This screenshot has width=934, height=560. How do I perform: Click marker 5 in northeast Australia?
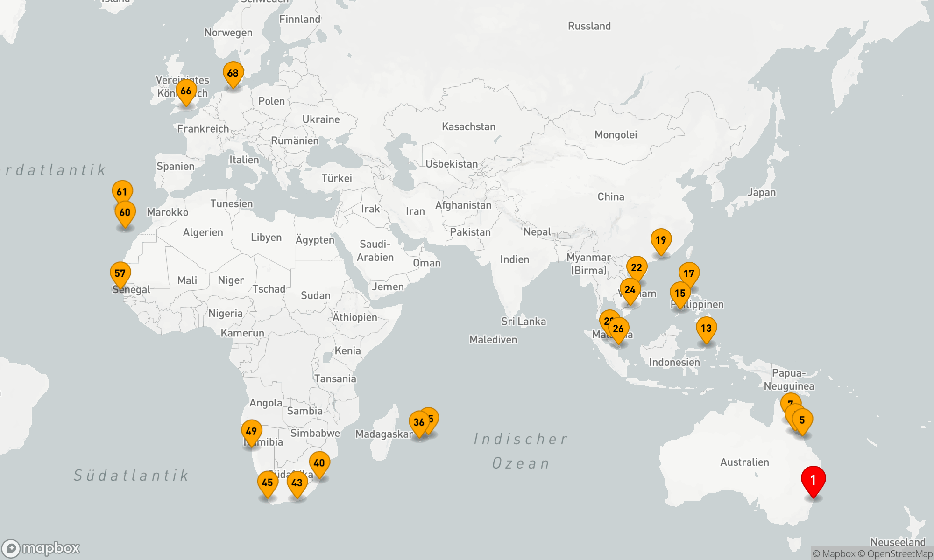point(803,420)
